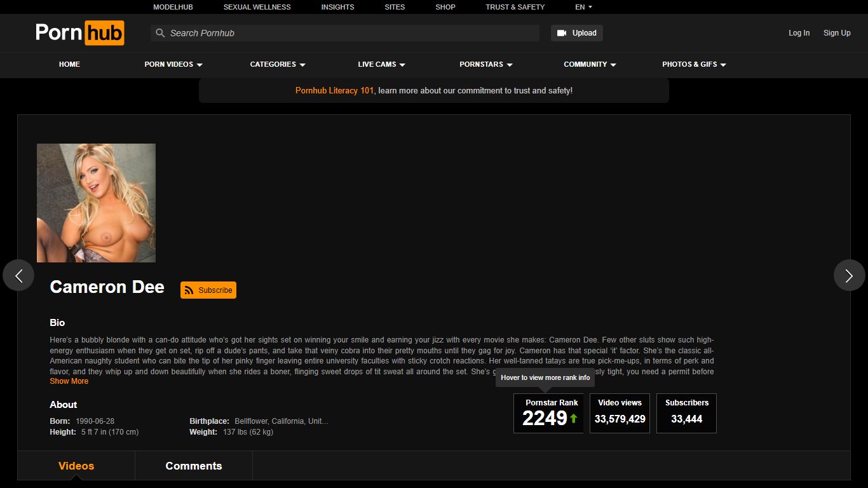This screenshot has width=868, height=488.
Task: Click the Log In link
Action: (x=799, y=33)
